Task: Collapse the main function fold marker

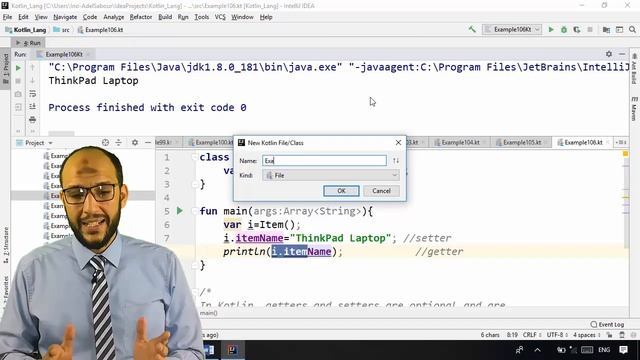Action: (195, 211)
